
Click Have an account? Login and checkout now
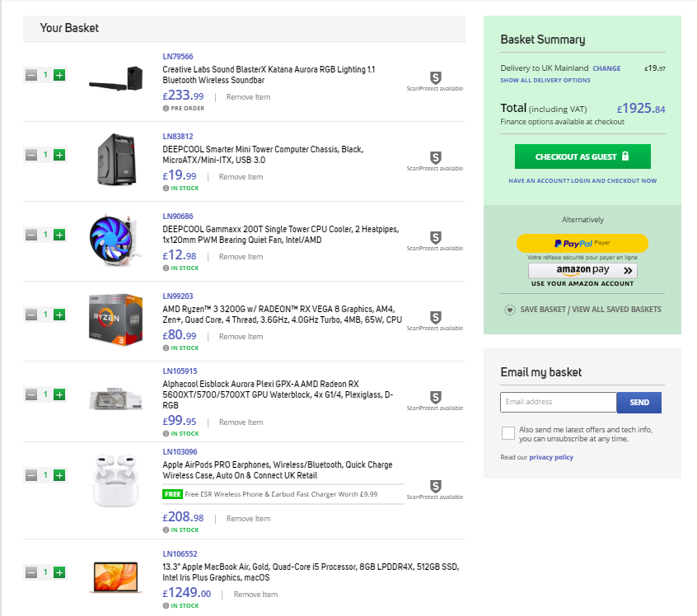coord(582,181)
